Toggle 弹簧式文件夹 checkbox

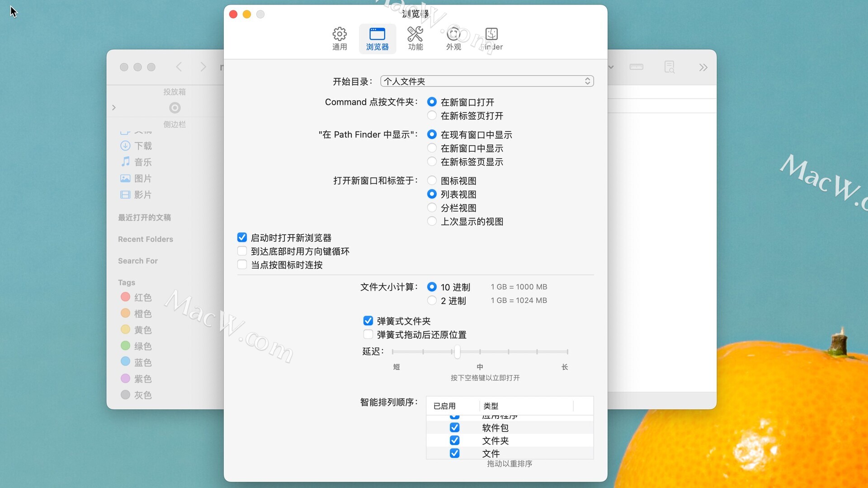(368, 321)
